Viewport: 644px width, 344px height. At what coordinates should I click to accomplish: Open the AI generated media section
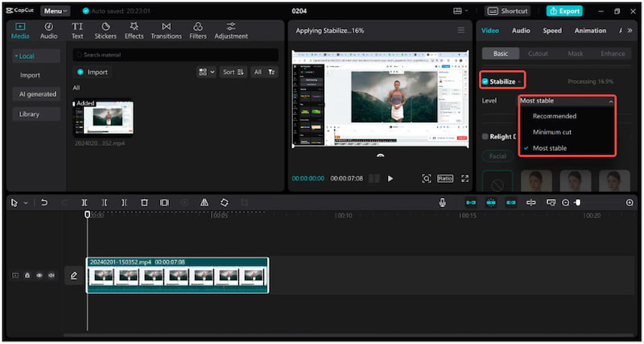(38, 94)
